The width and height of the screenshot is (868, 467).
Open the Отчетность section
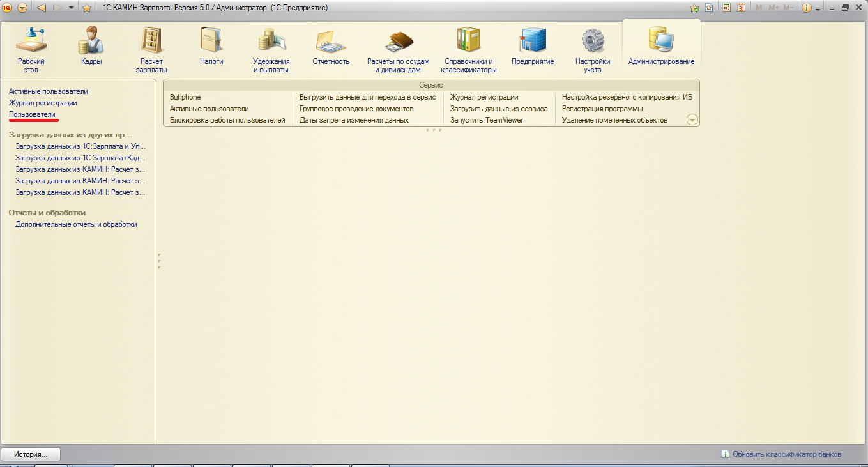pyautogui.click(x=331, y=47)
